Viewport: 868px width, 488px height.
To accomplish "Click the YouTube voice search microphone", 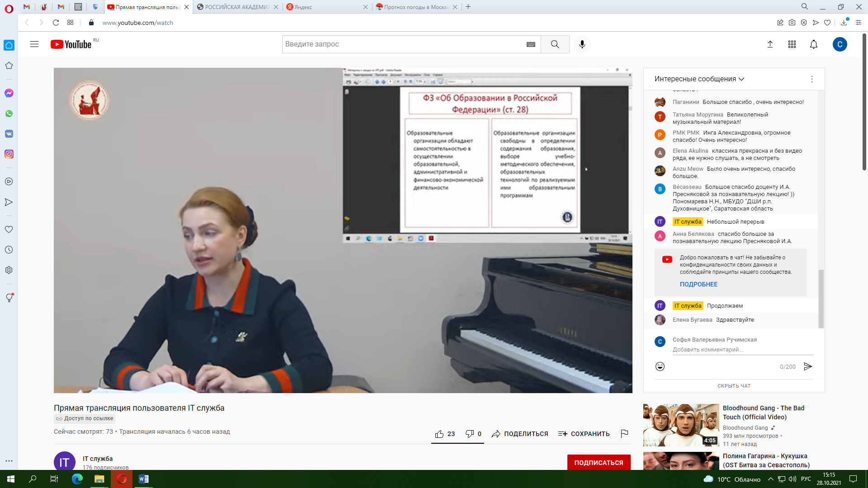I will coord(582,44).
